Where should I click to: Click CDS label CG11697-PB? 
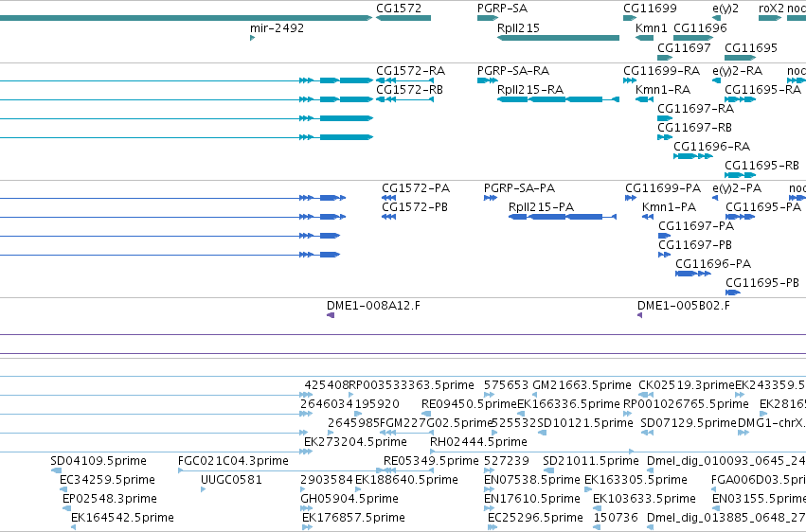pos(695,245)
